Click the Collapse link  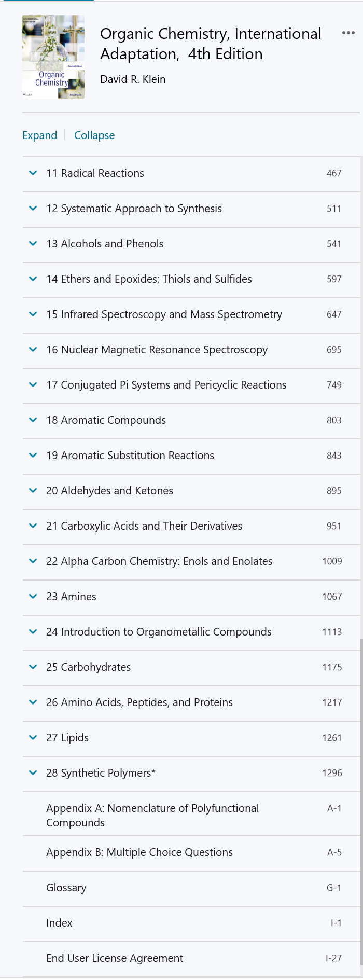coord(94,135)
